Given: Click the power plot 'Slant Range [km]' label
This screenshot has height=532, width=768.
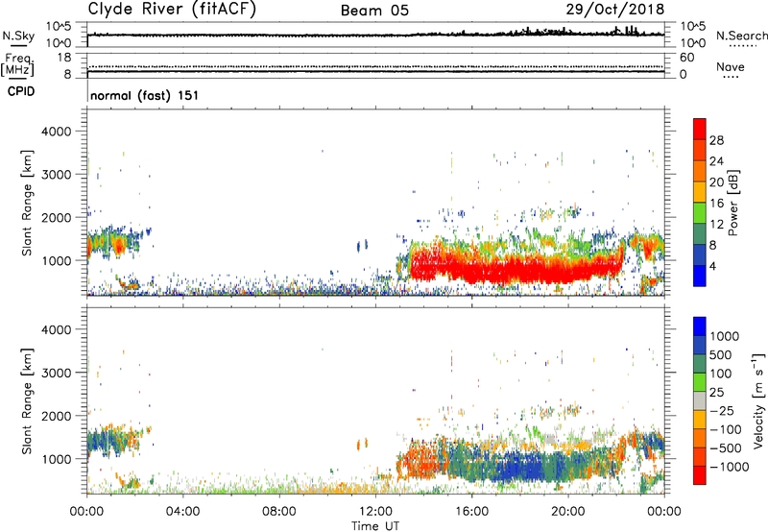Looking at the screenshot, I should coord(27,203).
